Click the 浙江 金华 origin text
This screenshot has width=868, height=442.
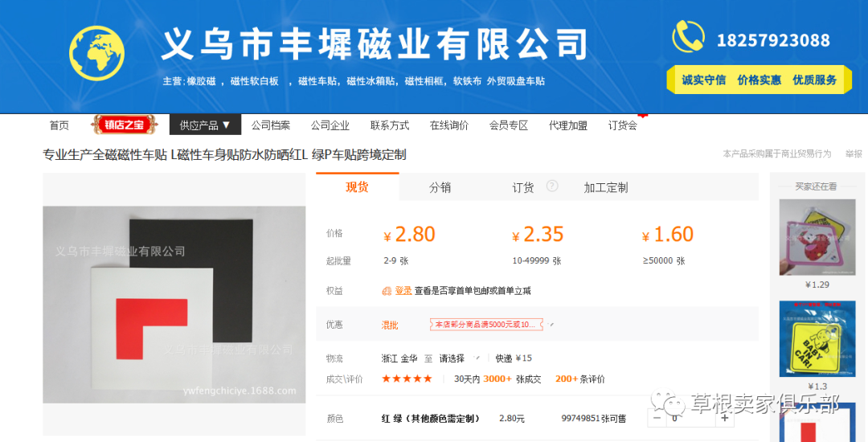click(399, 358)
